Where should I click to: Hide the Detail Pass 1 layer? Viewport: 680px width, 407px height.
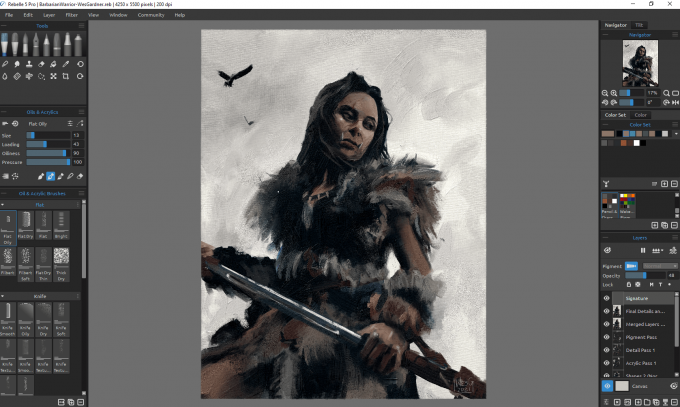click(606, 350)
